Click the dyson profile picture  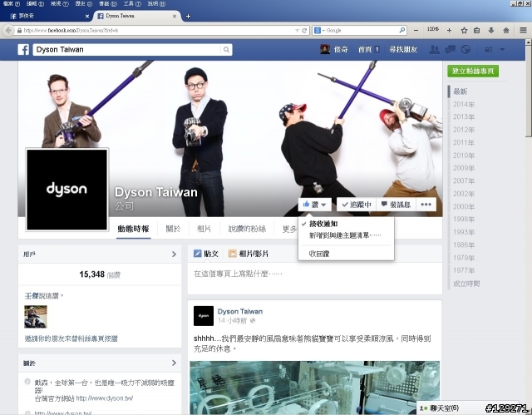click(x=66, y=190)
